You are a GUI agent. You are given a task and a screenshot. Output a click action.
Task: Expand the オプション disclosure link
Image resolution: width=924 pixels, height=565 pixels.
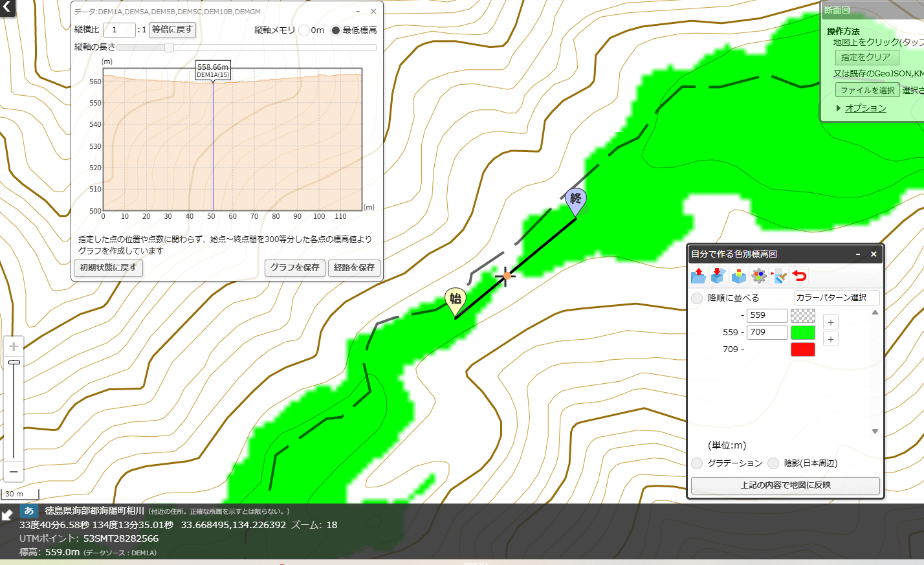tap(865, 108)
